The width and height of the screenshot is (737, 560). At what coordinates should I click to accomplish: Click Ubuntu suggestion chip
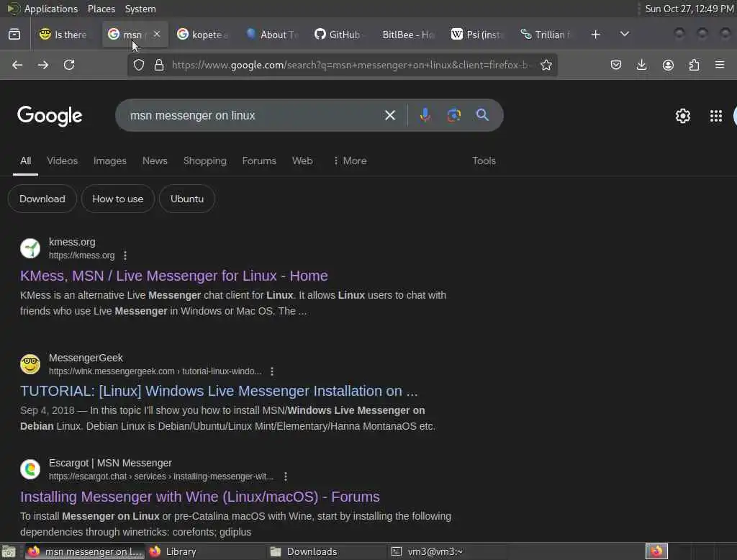187,199
